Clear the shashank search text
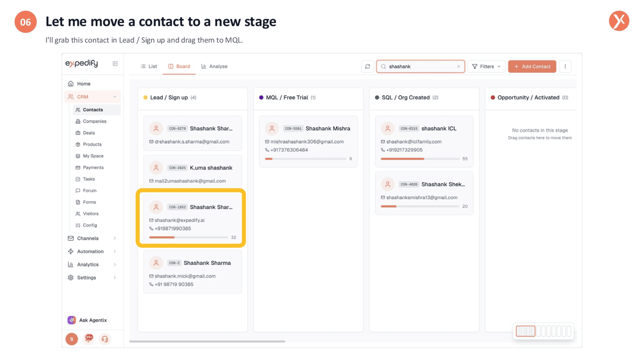The image size is (644, 362). (458, 67)
